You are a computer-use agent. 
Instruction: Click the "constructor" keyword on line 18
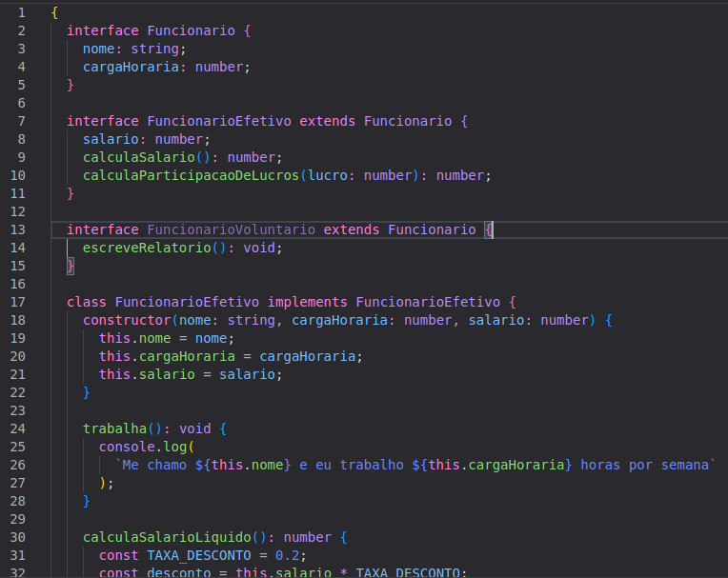[x=127, y=320]
